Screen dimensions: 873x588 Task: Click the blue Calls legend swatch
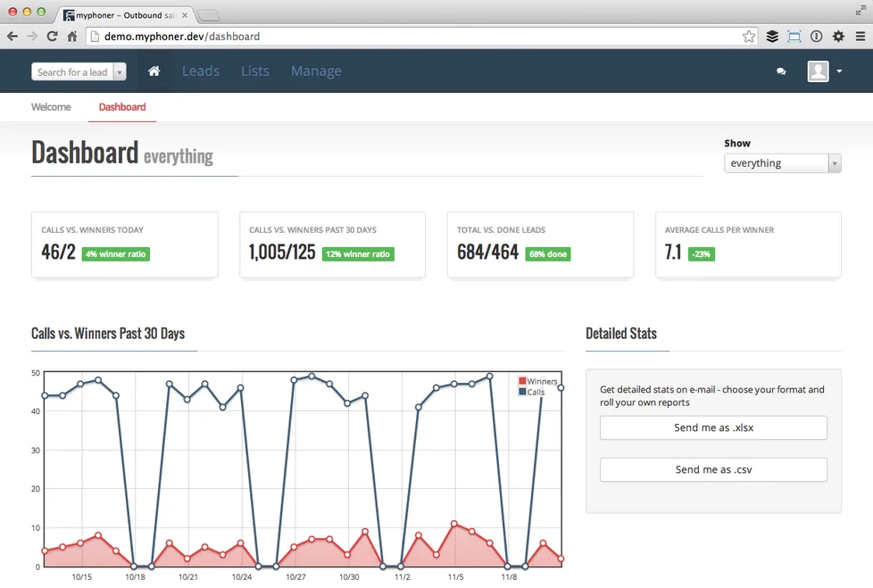click(522, 392)
